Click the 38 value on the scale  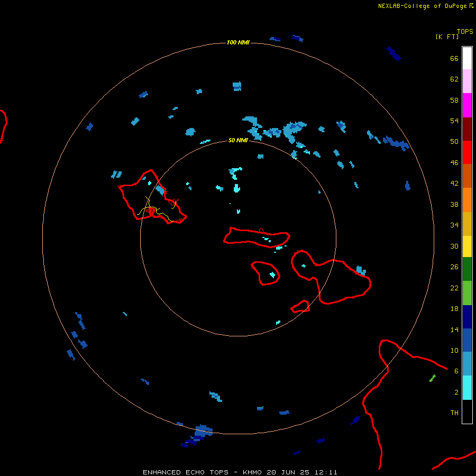[454, 204]
